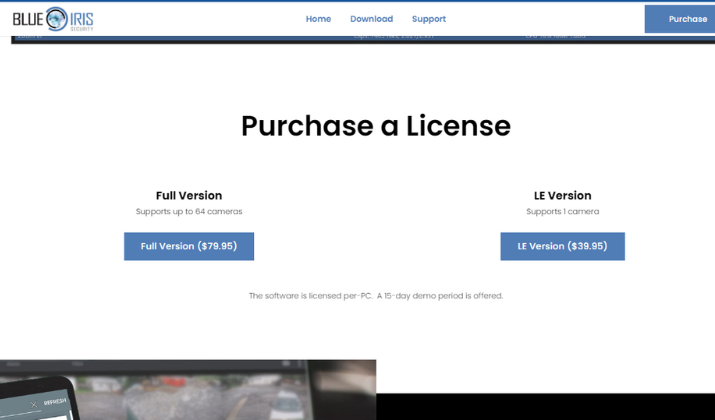Click the "Full Version" heading text
715x420 pixels.
[x=189, y=196]
